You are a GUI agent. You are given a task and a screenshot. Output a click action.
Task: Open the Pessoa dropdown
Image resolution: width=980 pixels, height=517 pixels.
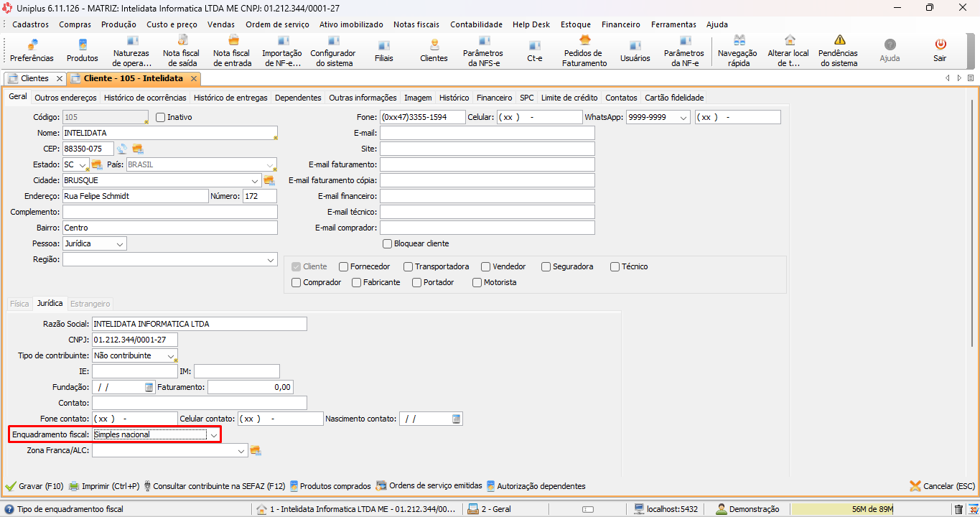coord(120,243)
